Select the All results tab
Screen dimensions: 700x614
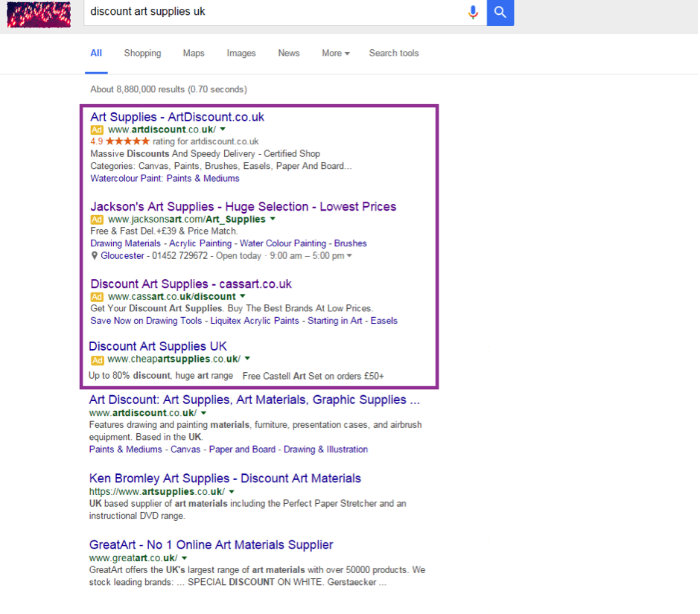[x=96, y=53]
